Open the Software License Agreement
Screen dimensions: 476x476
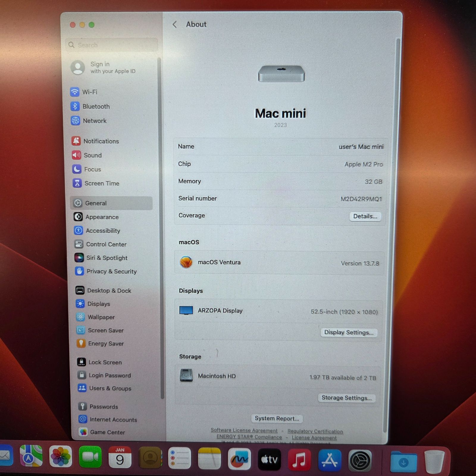click(x=244, y=430)
